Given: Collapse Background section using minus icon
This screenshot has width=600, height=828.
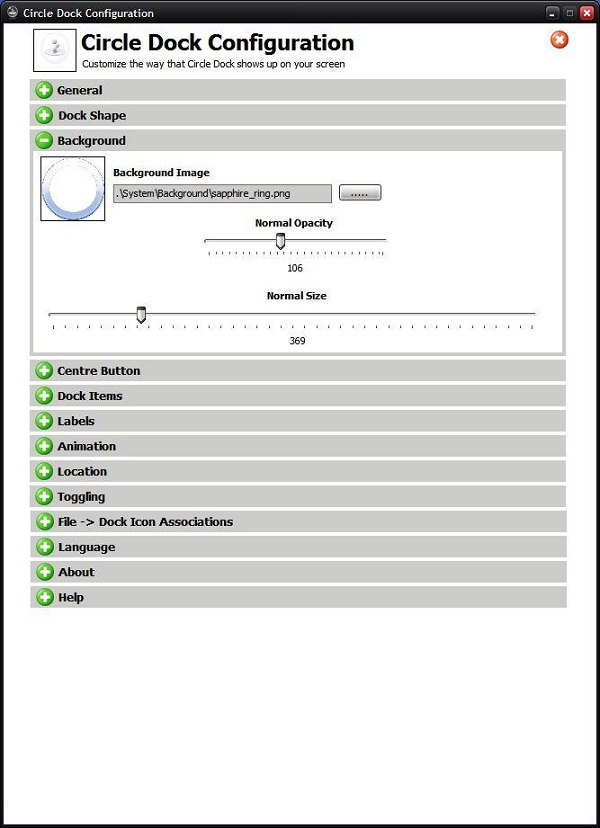Looking at the screenshot, I should (x=44, y=140).
